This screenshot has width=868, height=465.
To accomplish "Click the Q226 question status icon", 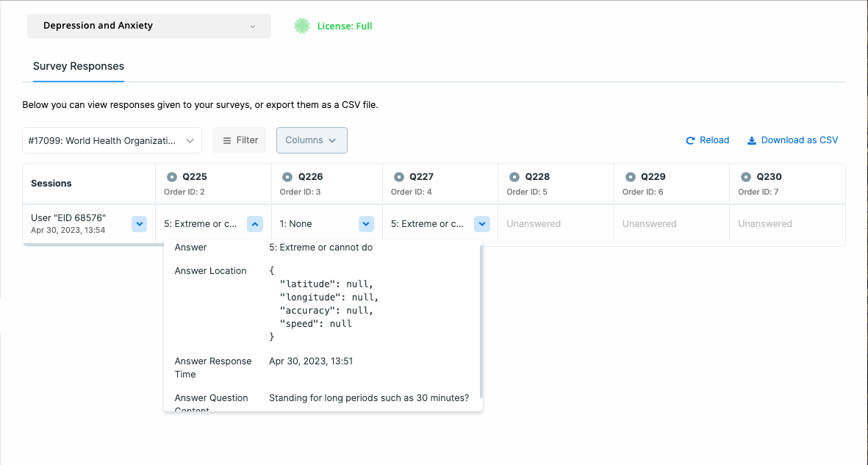I will 289,176.
